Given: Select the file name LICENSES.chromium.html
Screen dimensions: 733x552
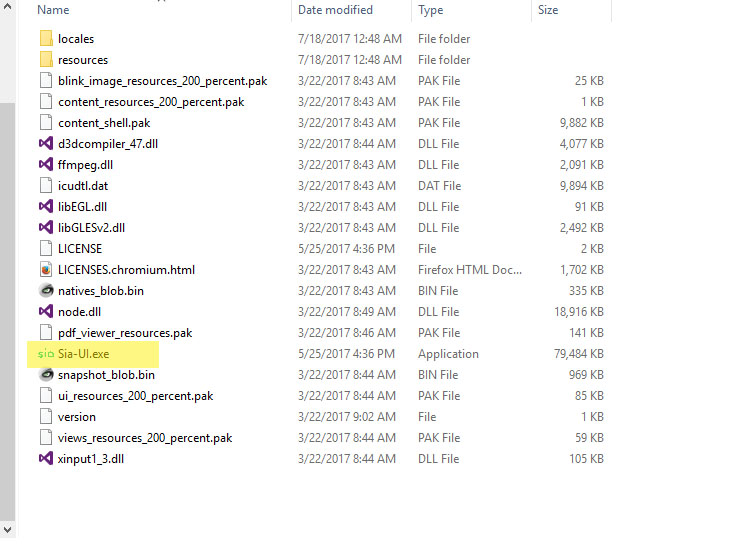Looking at the screenshot, I should [x=126, y=270].
